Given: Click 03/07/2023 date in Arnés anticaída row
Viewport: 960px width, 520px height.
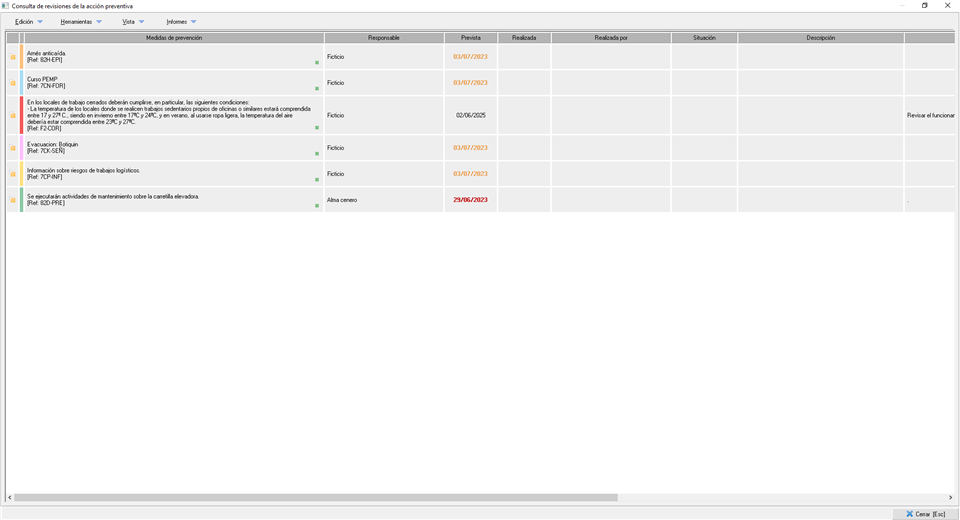Looking at the screenshot, I should point(470,57).
